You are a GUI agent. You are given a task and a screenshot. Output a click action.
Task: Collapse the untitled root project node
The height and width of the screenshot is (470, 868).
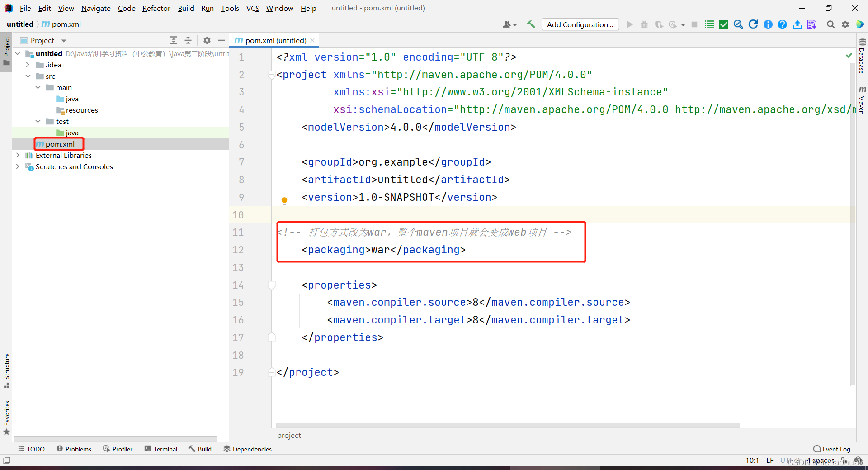coord(18,53)
